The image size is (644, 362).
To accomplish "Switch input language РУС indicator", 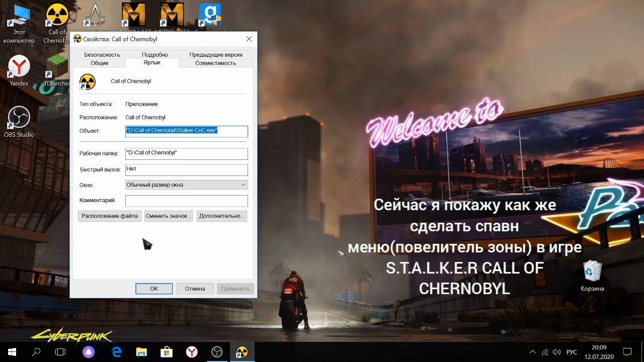I will [572, 352].
